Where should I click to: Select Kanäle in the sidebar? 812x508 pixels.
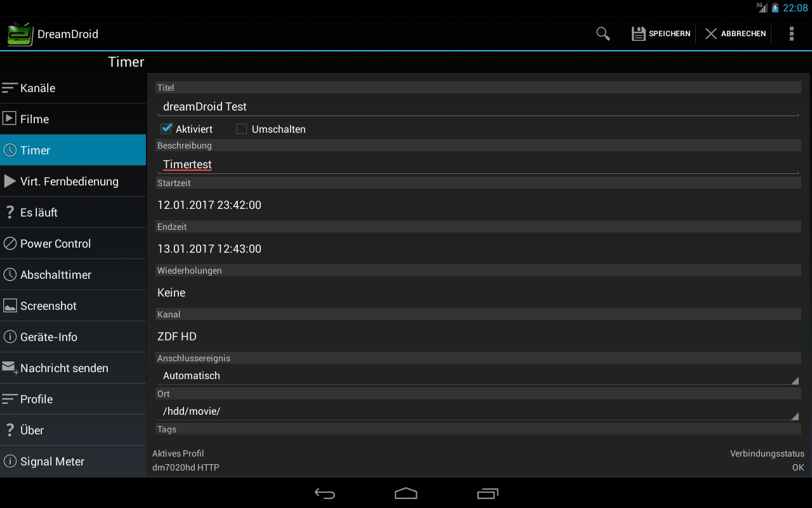pos(73,88)
